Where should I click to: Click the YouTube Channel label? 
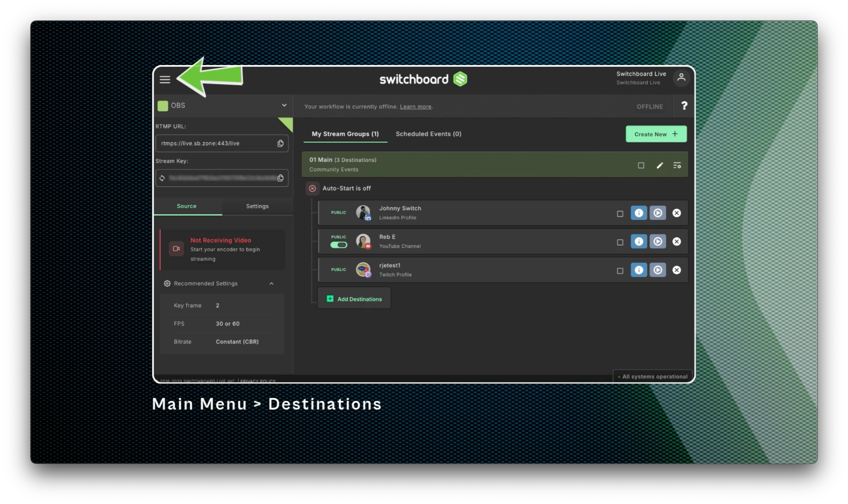pyautogui.click(x=399, y=246)
